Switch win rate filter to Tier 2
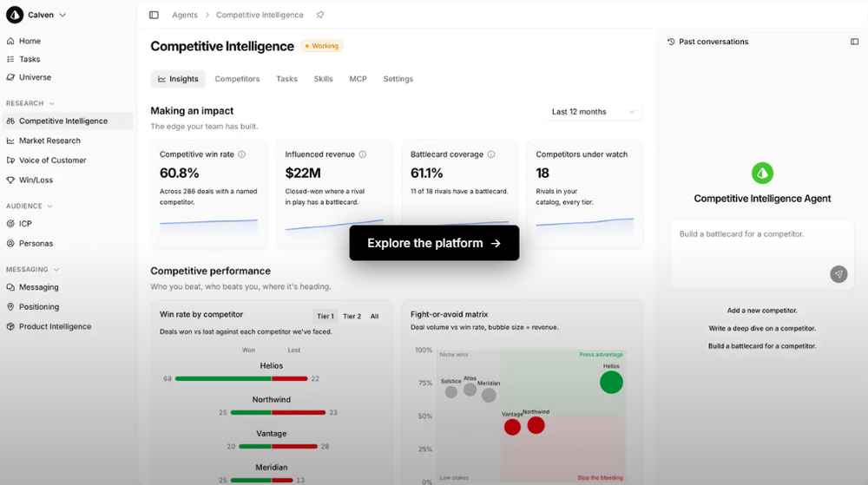This screenshot has width=868, height=485. click(x=352, y=317)
